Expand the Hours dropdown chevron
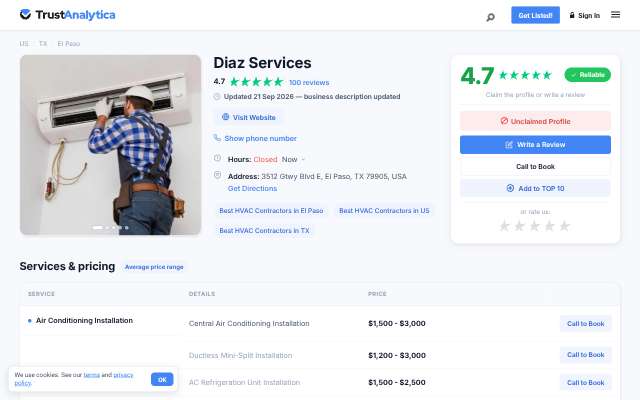Screen dimensions: 640x400 tap(303, 160)
